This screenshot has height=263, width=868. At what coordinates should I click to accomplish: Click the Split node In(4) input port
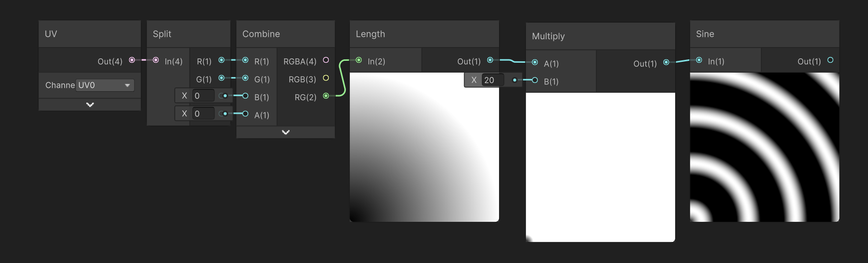pos(156,60)
